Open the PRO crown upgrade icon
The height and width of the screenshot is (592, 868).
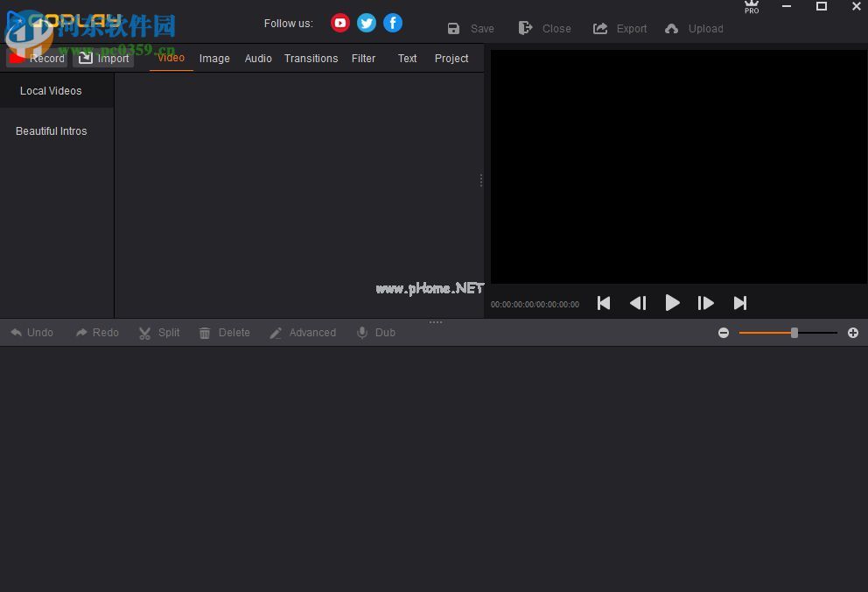click(x=752, y=7)
